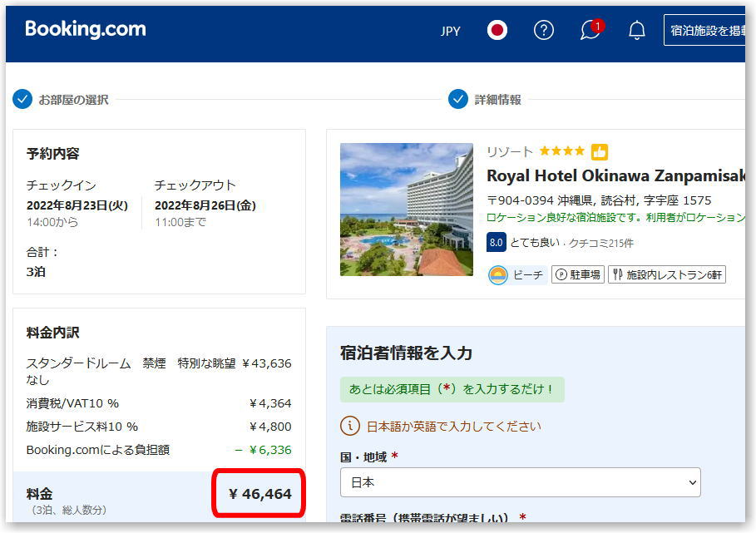Image resolution: width=756 pixels, height=533 pixels.
Task: Click the 予約内容 heading
Action: point(52,154)
